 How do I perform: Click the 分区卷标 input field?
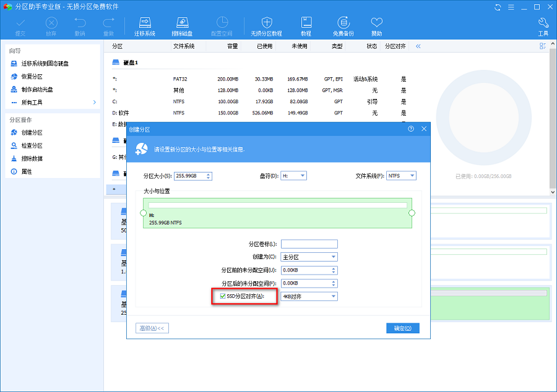point(309,244)
